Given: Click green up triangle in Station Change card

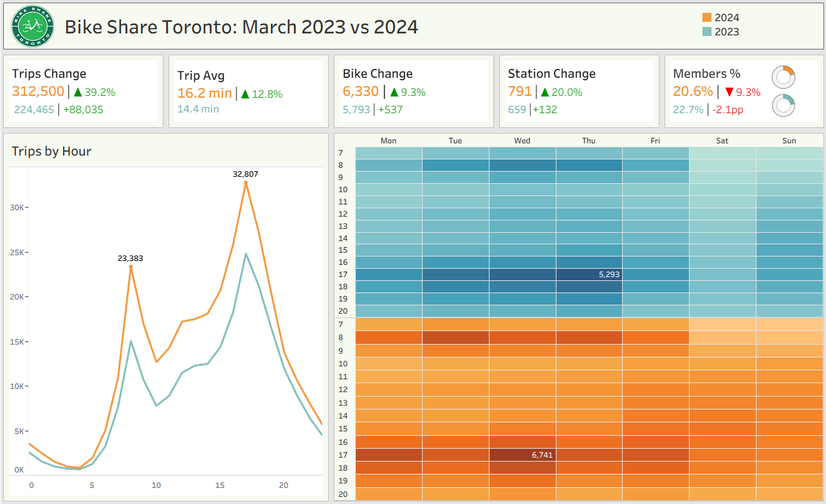Looking at the screenshot, I should (x=545, y=93).
